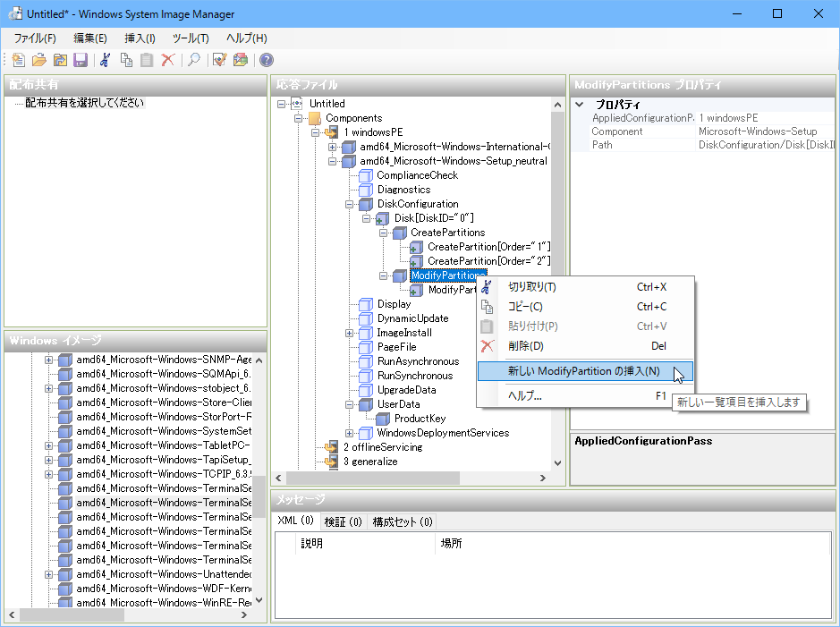Click the 場所 column header in messages
This screenshot has height=627, width=840.
point(451,544)
